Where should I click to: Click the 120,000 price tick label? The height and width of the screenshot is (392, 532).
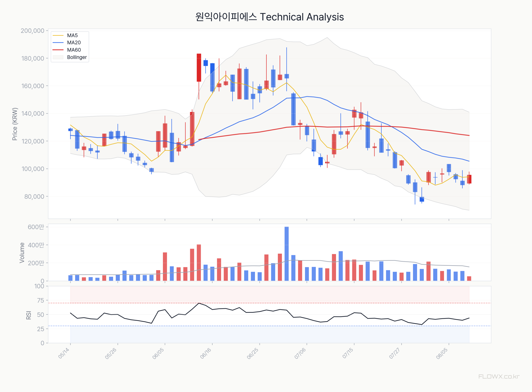click(33, 141)
